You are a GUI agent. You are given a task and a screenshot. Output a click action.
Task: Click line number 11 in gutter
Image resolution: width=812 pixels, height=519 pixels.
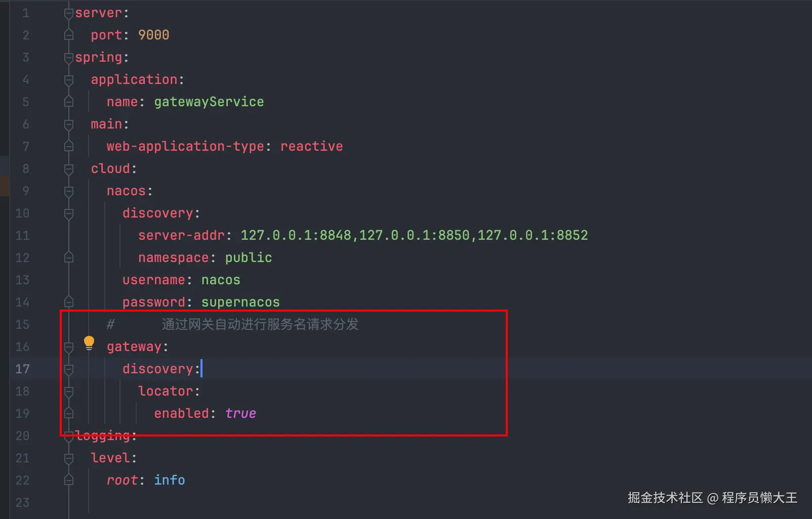pyautogui.click(x=22, y=236)
